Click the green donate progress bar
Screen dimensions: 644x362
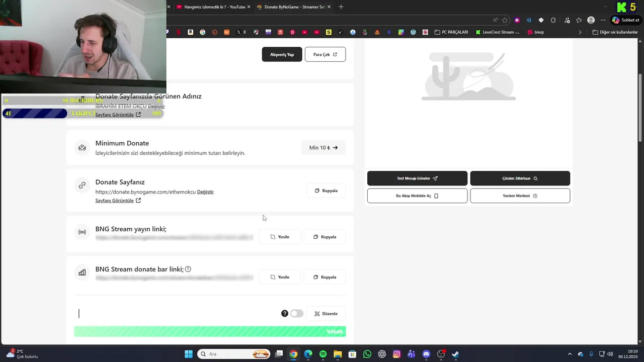210,331
